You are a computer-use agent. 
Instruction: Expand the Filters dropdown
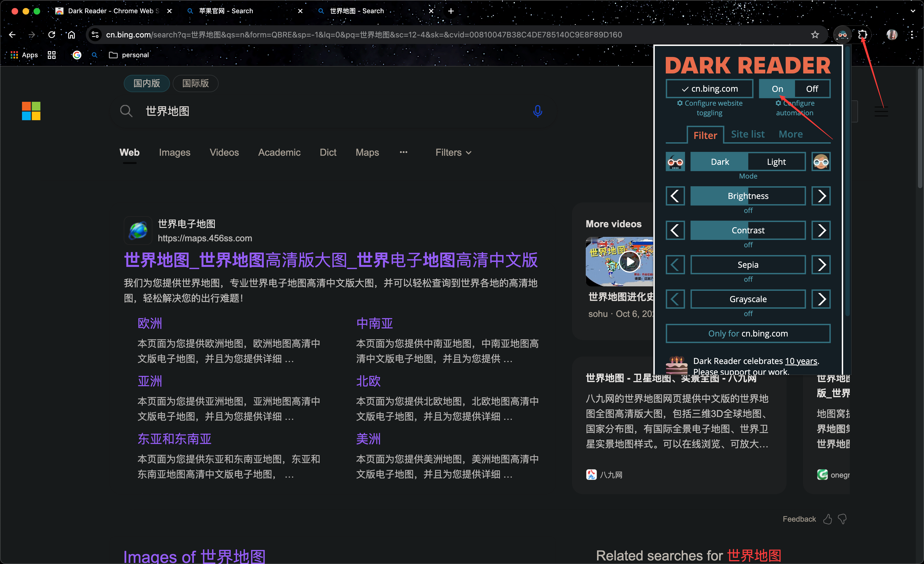click(453, 152)
